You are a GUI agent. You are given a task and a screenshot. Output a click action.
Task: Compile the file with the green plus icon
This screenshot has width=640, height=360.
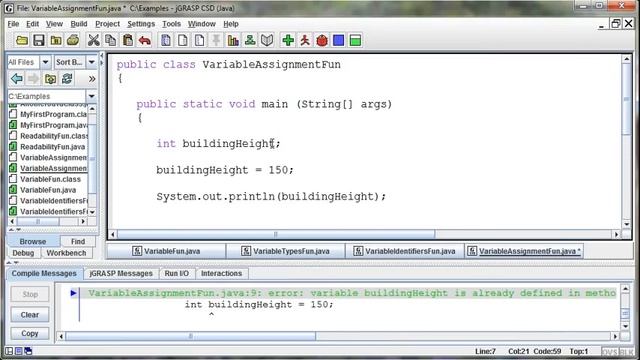tap(288, 40)
